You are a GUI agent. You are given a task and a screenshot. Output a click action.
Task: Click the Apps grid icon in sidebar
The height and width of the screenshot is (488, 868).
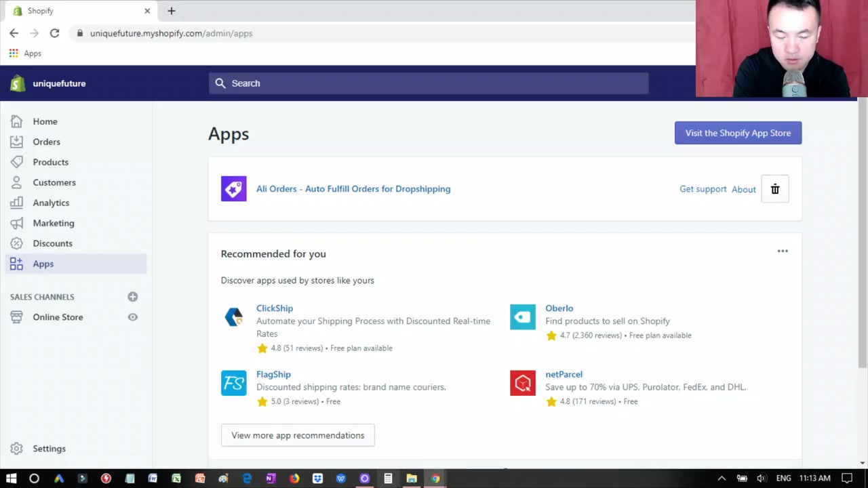[x=16, y=264]
